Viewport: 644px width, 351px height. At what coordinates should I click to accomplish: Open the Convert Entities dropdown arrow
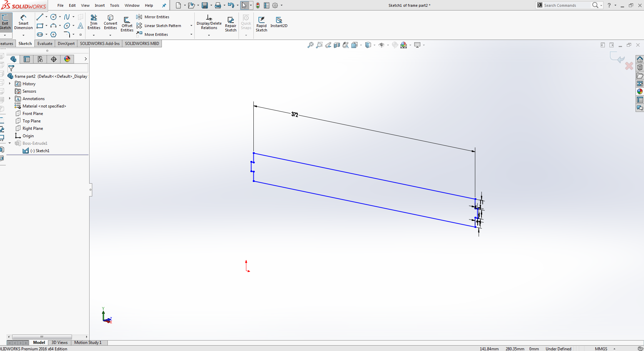110,35
